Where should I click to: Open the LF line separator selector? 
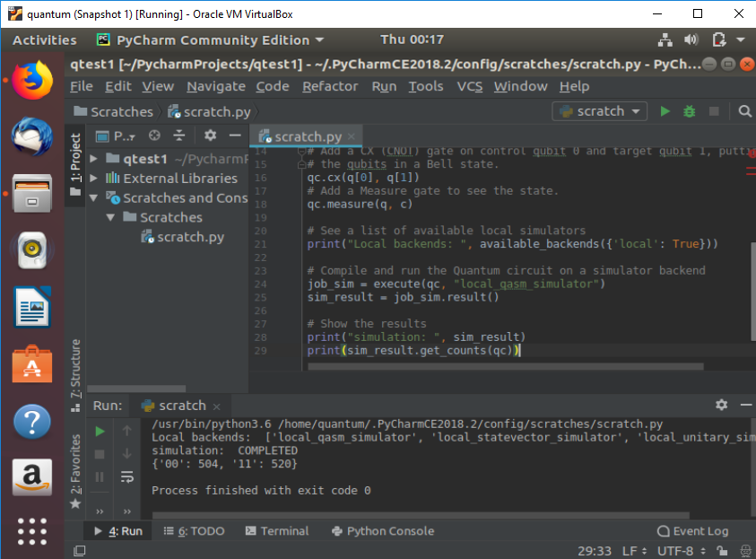635,551
